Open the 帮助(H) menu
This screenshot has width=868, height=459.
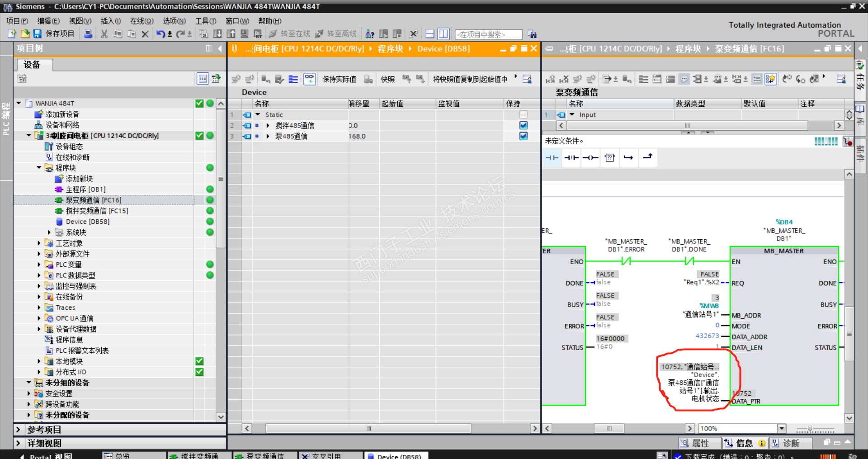tap(270, 21)
